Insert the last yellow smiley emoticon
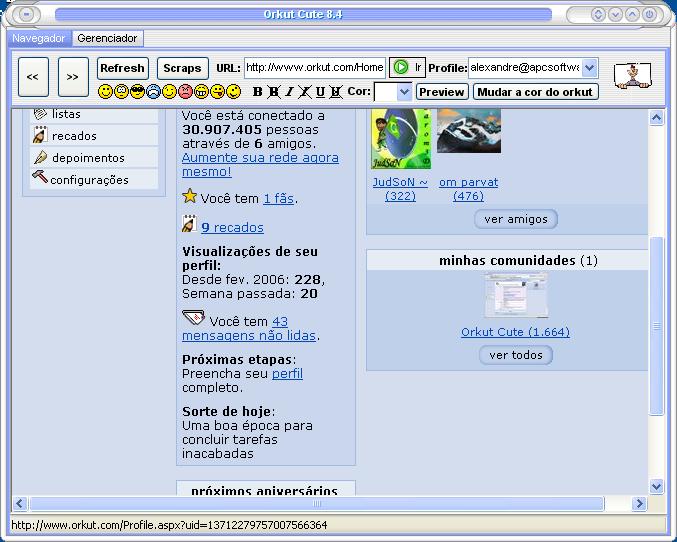677x542 pixels. (234, 92)
